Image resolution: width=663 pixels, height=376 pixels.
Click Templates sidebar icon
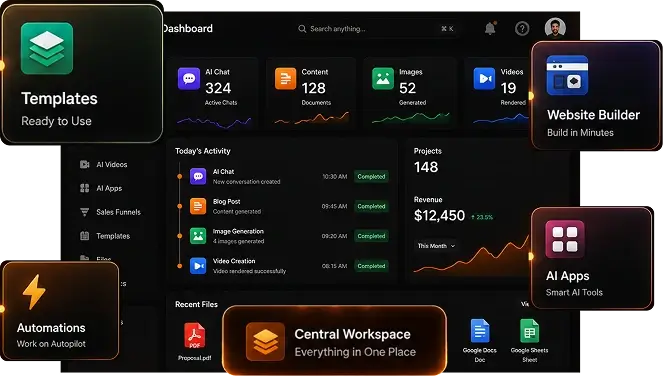85,236
